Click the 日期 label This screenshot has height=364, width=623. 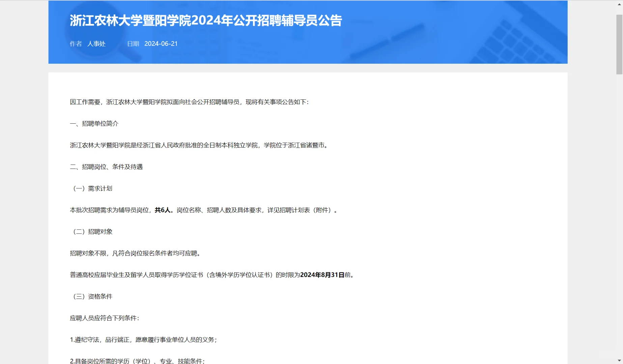[133, 43]
